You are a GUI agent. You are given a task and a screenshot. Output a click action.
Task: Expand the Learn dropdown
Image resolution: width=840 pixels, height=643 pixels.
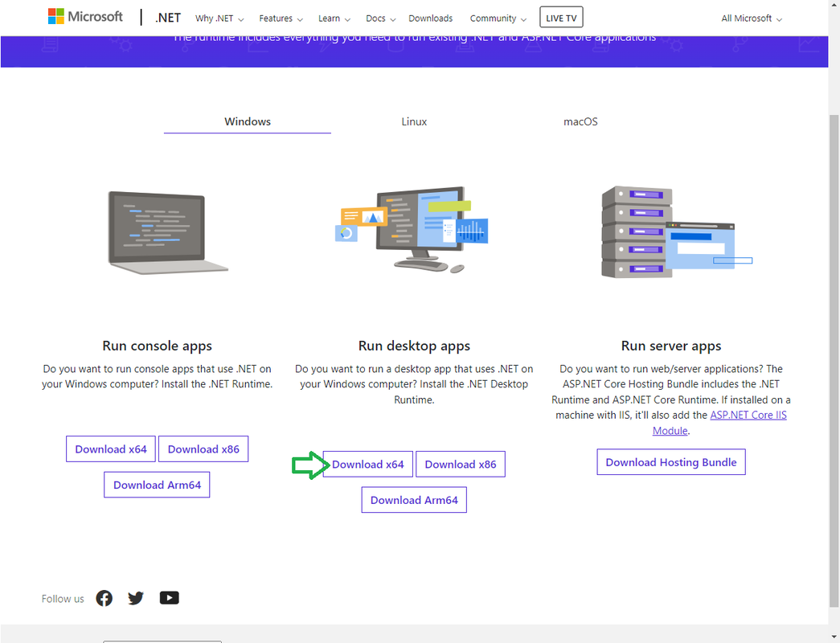point(334,18)
